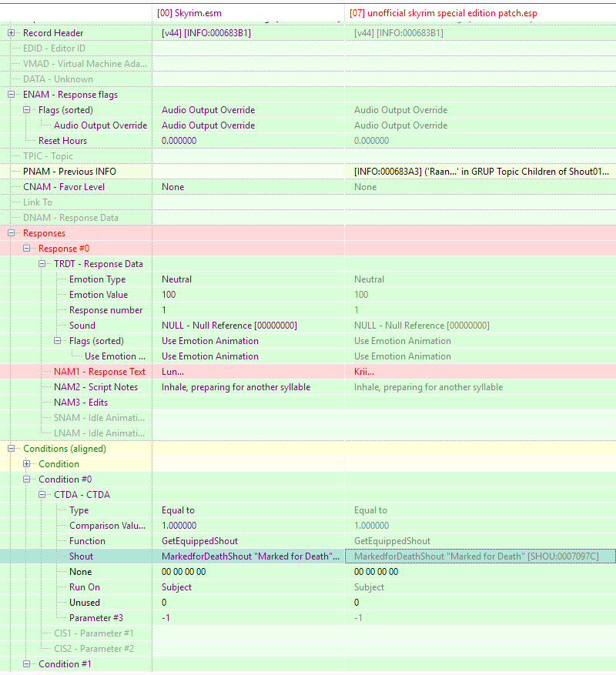Select NAM2 - Script Notes row label

coord(95,387)
